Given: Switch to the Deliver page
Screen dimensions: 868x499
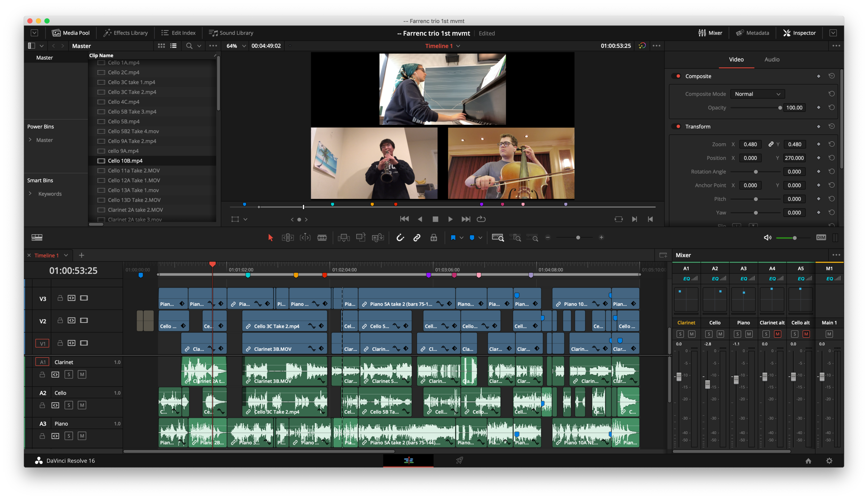Looking at the screenshot, I should [x=460, y=460].
